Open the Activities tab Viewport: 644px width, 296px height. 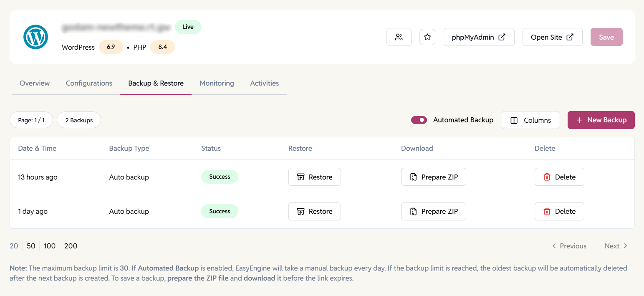(x=264, y=83)
